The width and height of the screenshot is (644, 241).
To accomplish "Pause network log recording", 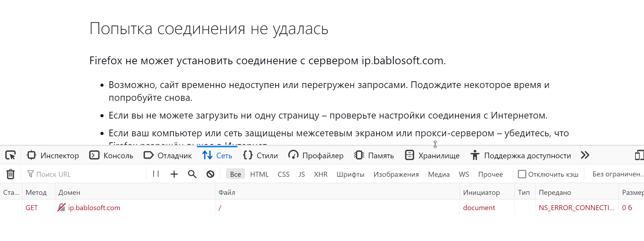I will [156, 174].
